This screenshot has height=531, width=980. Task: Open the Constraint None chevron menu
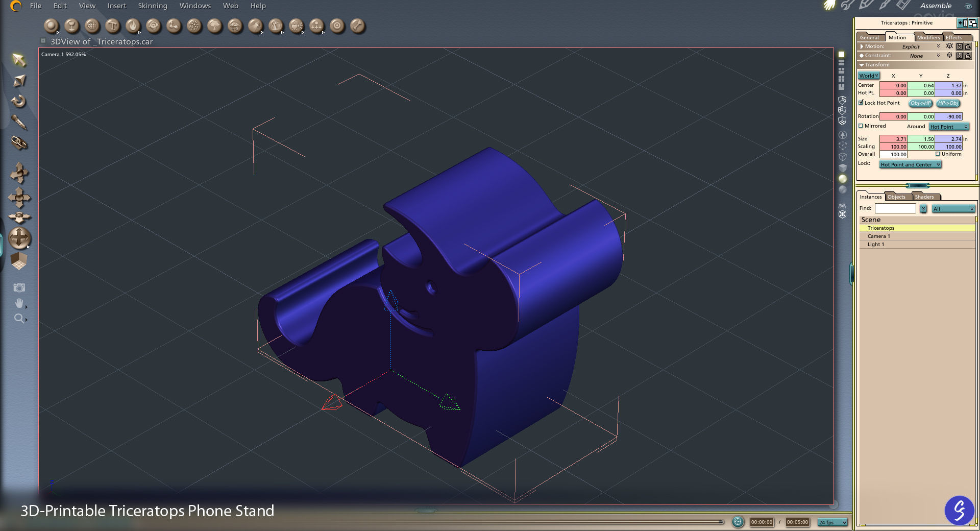pos(938,55)
